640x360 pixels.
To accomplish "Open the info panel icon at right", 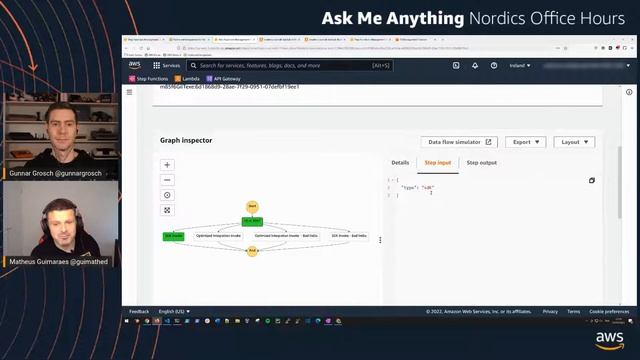I will 629,92.
